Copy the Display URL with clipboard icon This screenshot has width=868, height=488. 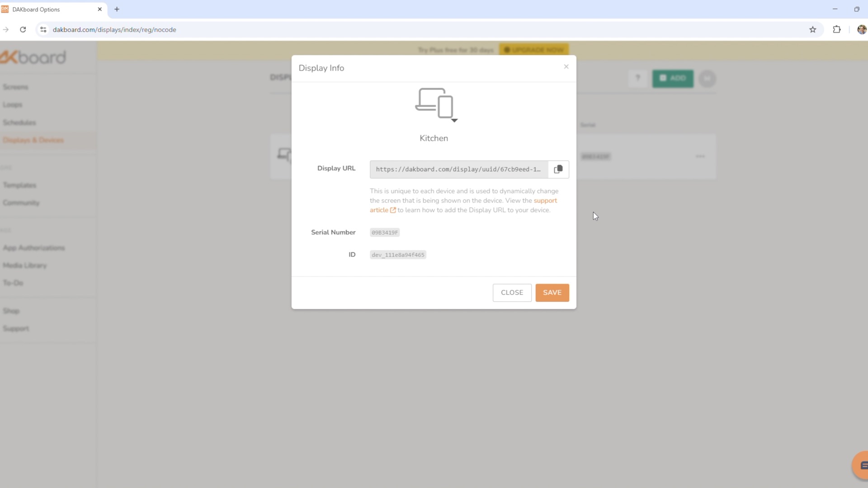(x=558, y=169)
